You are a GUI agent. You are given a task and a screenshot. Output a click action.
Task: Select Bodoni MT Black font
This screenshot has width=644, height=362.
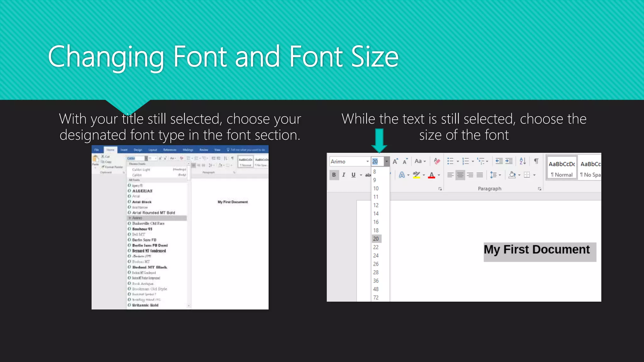149,267
